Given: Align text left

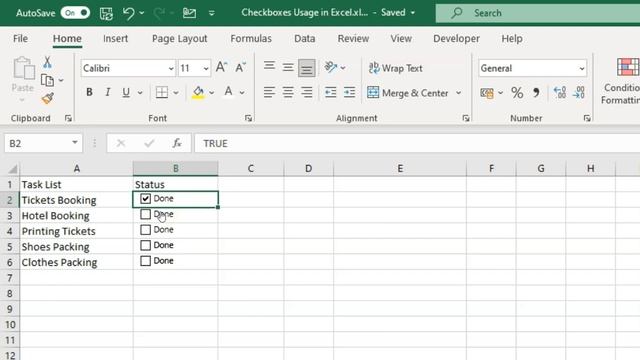Looking at the screenshot, I should (269, 92).
